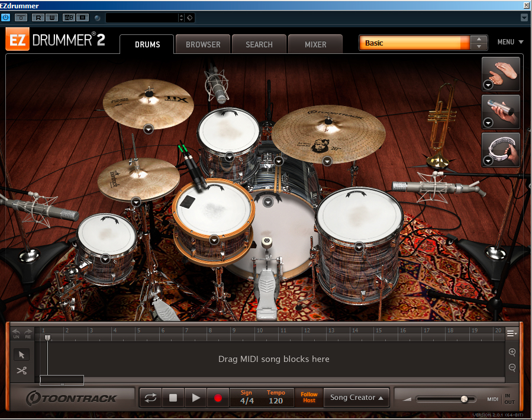Toggle Follow Host button
532x420 pixels.
coord(309,397)
